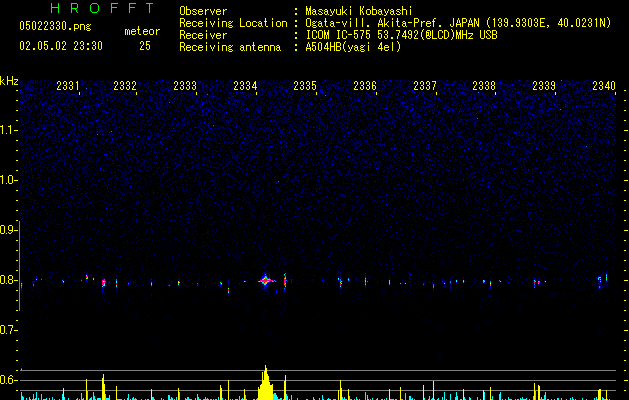The width and height of the screenshot is (629, 400).
Task: Click the 0.8 kHz axis label
Action: point(8,280)
